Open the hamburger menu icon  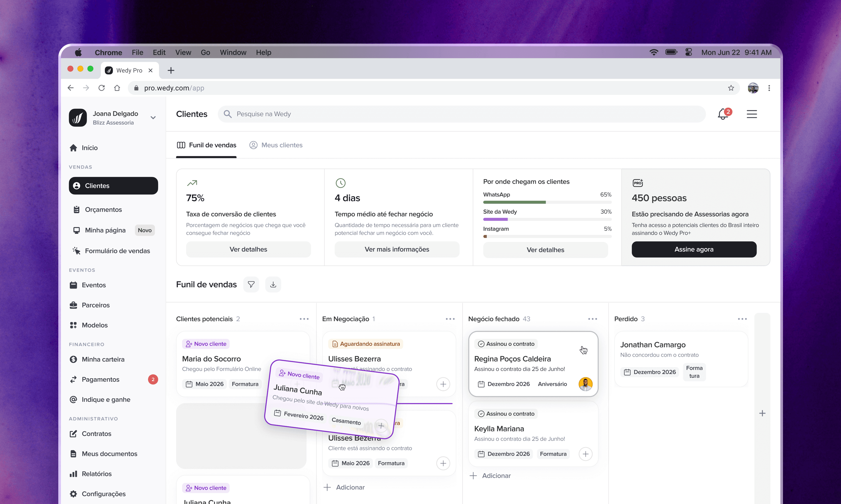coord(752,114)
